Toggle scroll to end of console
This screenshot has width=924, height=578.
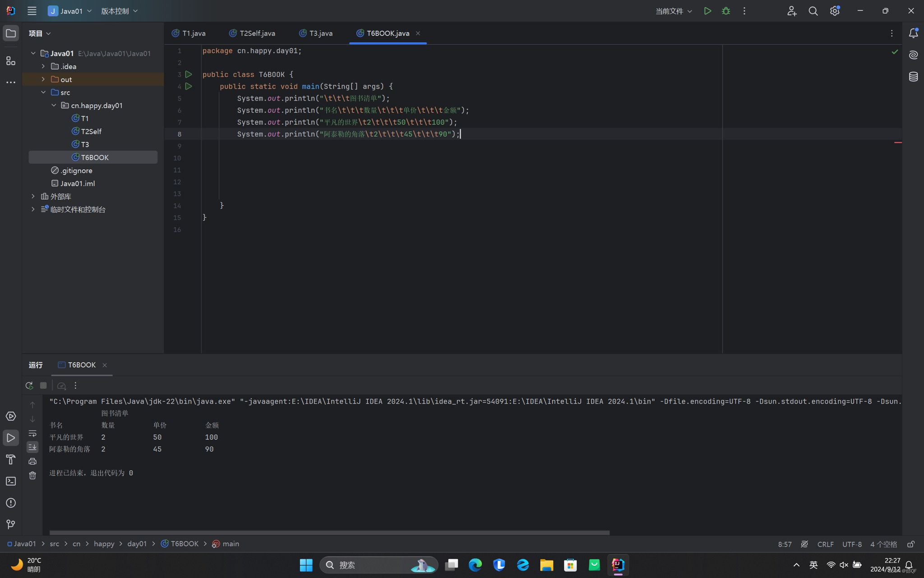click(x=32, y=447)
